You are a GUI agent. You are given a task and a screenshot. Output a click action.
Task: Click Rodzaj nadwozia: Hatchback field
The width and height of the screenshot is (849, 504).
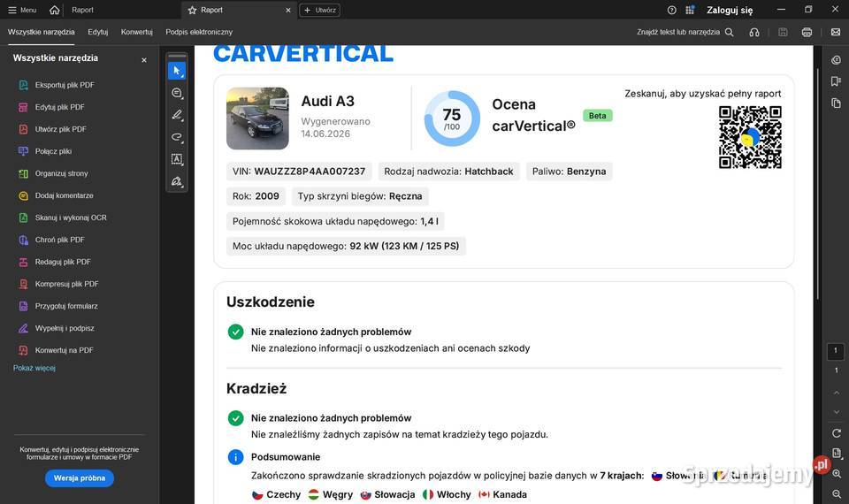(x=449, y=172)
